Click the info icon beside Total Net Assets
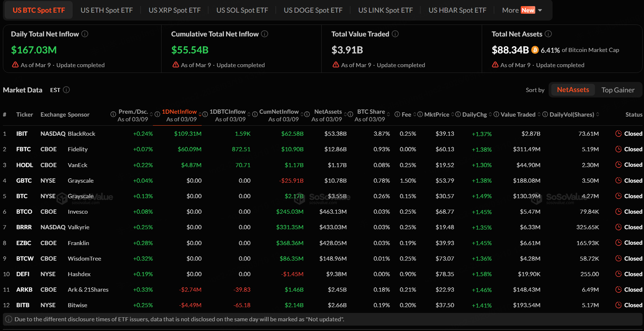644x331 pixels. (x=548, y=34)
